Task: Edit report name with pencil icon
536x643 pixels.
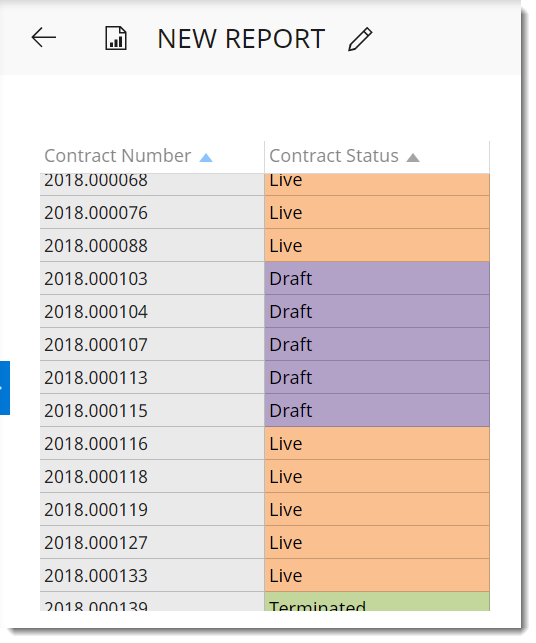Action: 360,39
